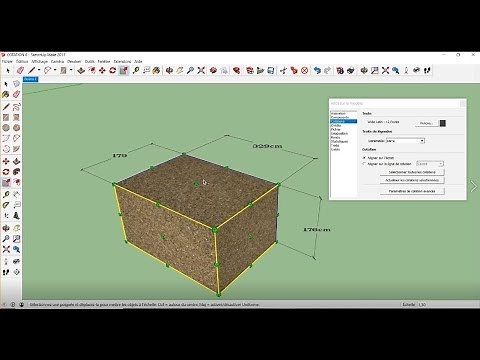Click the Police font button
The height and width of the screenshot is (360, 480).
[426, 123]
